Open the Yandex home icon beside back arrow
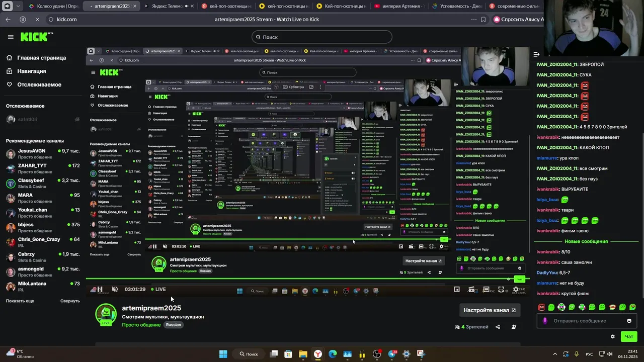Viewport: 644px width, 362px height. [23, 19]
